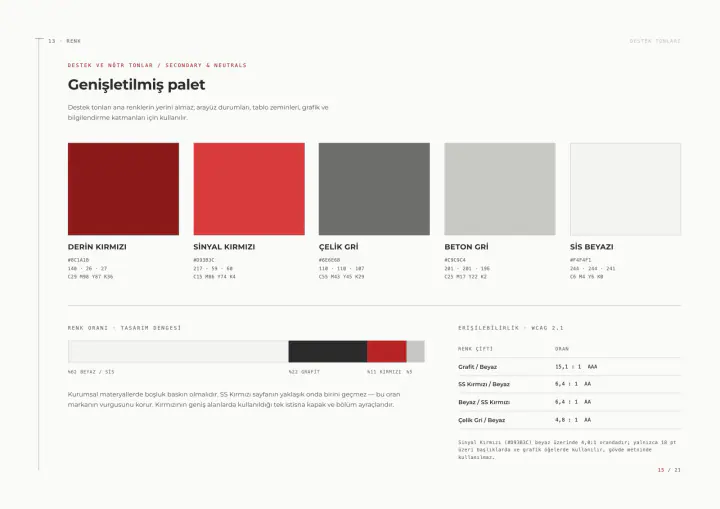This screenshot has height=509, width=720.
Task: Click the hex code under Derin Kırmızı
Action: pos(79,260)
